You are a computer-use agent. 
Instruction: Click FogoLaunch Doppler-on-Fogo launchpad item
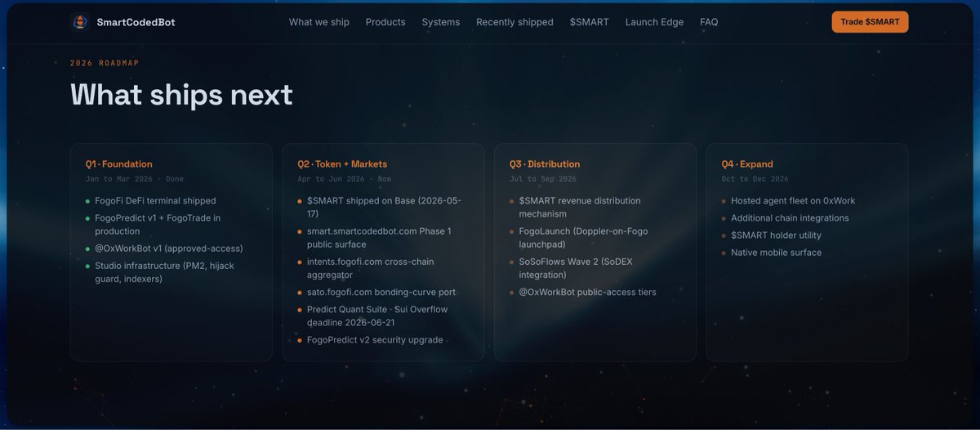click(x=584, y=238)
